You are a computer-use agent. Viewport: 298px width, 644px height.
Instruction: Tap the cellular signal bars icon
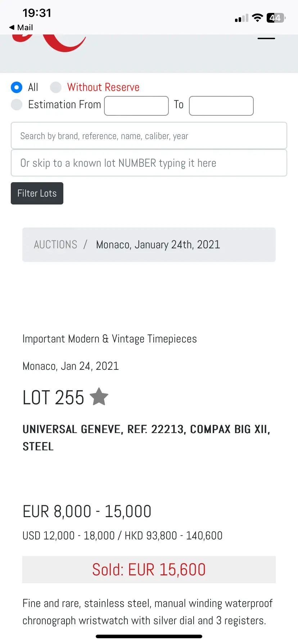[241, 18]
